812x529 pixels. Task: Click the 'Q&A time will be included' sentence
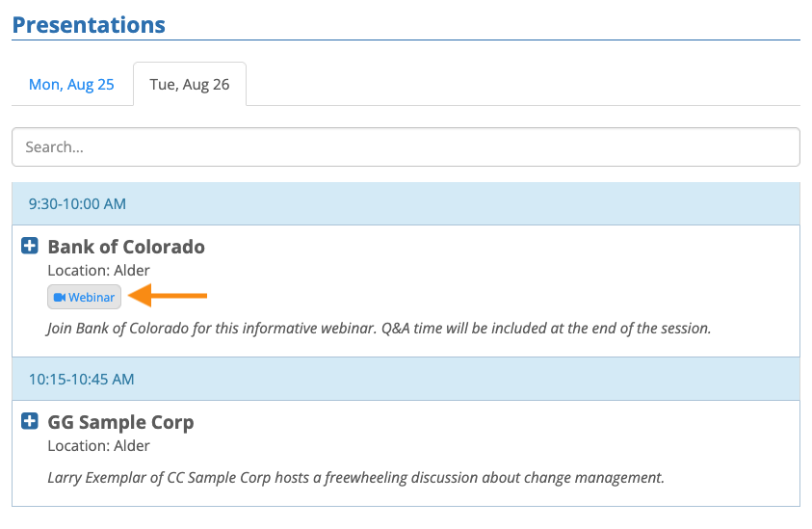coord(546,329)
